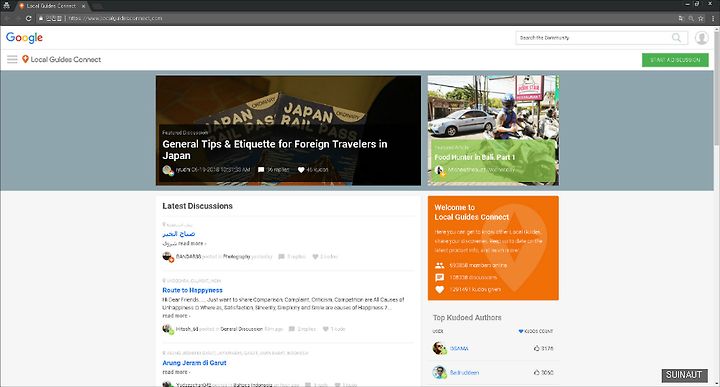Open the hamburger navigation menu
Screen dimensions: 720x387
(x=12, y=59)
